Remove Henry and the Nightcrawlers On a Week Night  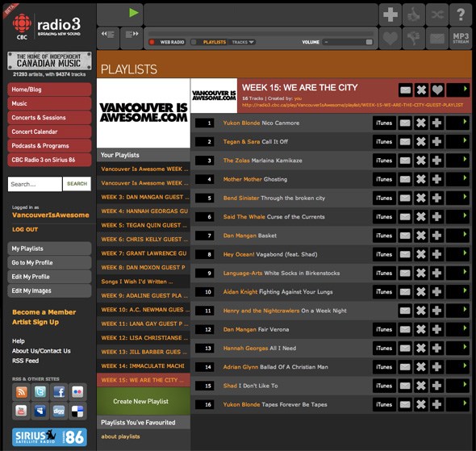pyautogui.click(x=421, y=311)
